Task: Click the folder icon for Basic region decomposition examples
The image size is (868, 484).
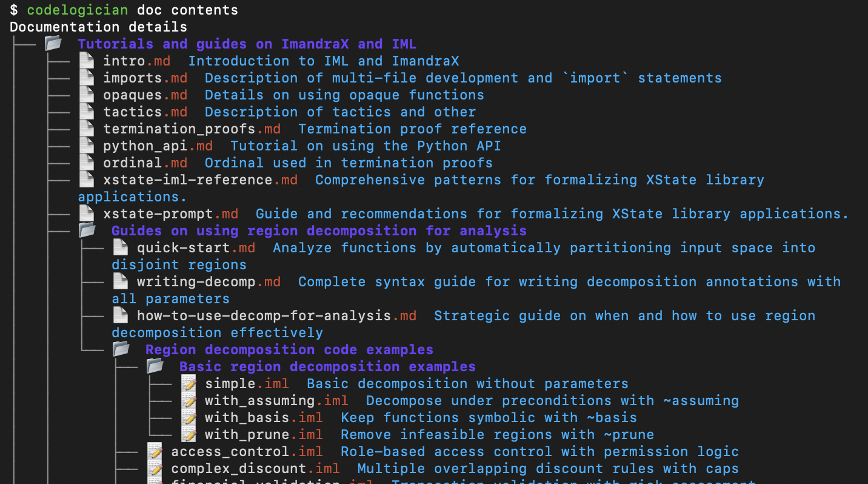Action: pos(155,366)
